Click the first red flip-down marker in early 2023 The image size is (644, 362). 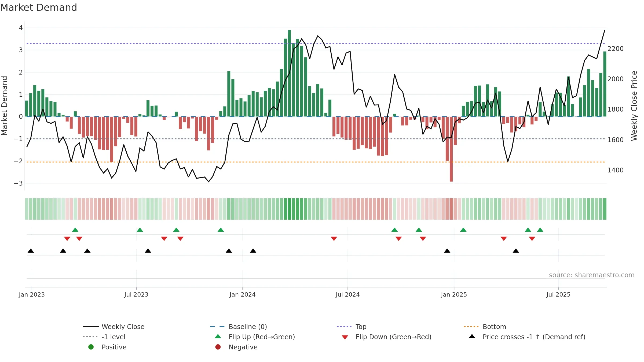click(x=67, y=239)
